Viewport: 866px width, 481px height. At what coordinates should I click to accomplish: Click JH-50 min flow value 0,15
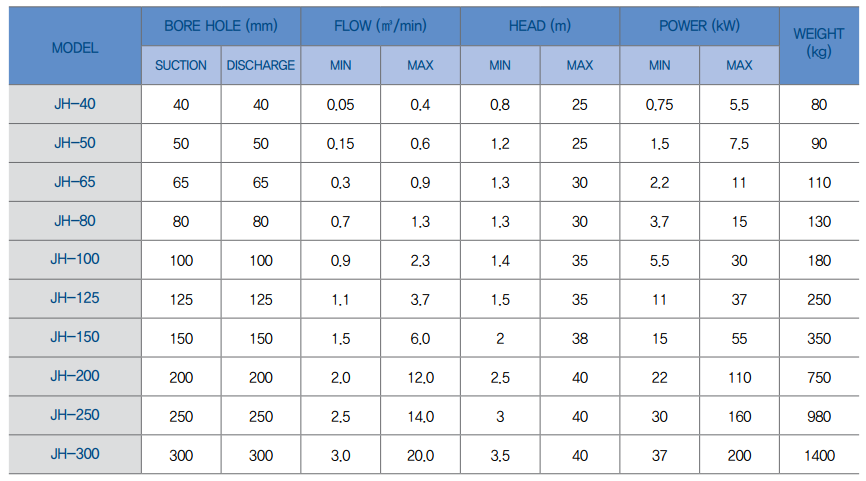341,144
